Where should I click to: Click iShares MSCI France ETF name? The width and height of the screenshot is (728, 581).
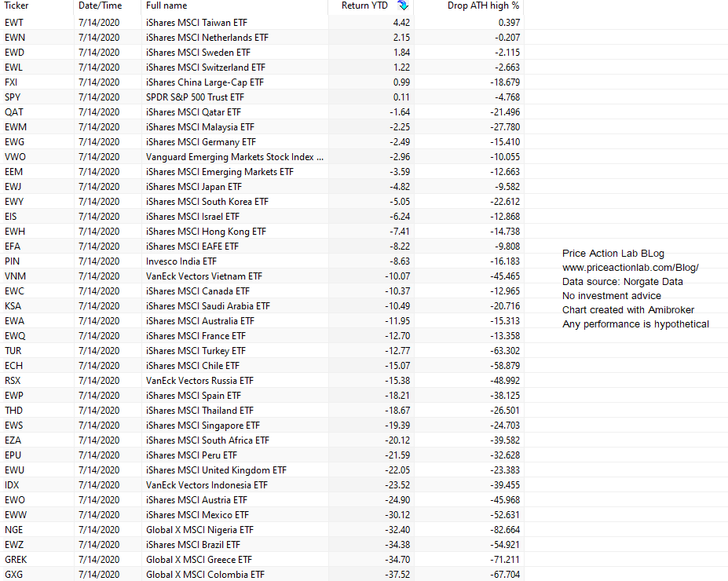(x=196, y=335)
